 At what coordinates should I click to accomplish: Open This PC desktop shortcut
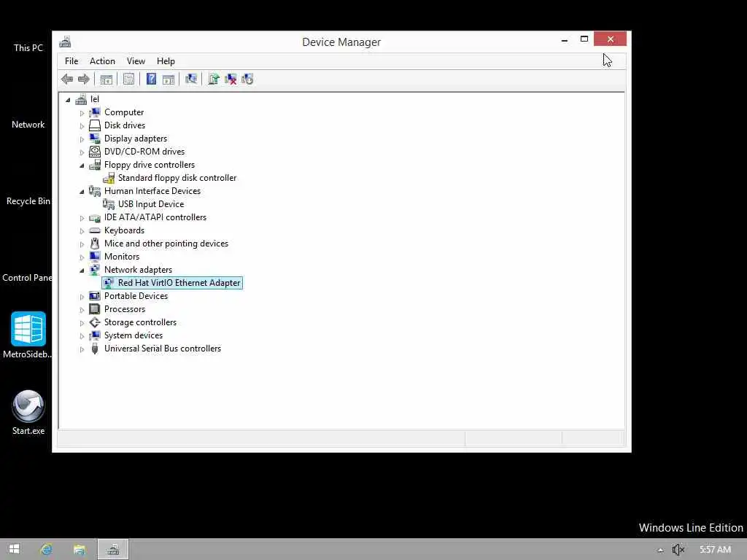tap(28, 47)
